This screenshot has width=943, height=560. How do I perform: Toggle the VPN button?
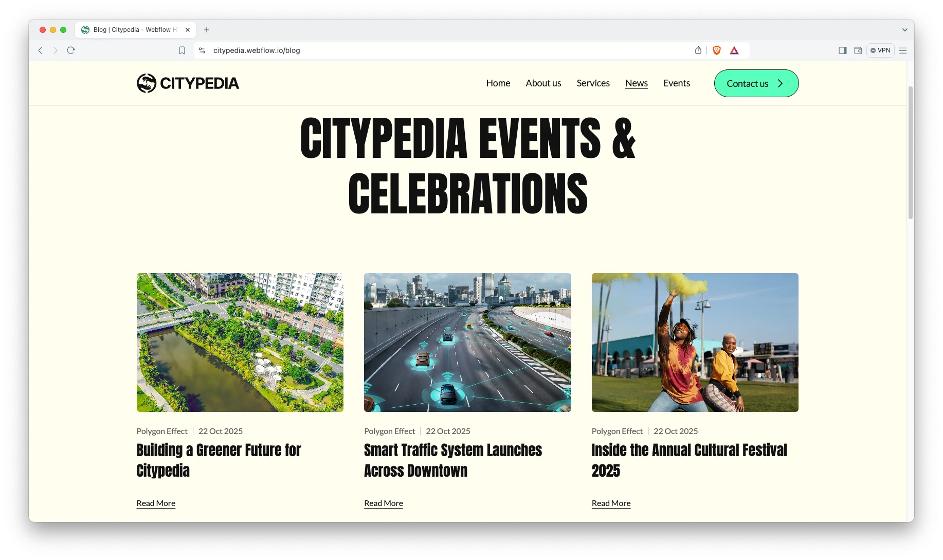(880, 50)
